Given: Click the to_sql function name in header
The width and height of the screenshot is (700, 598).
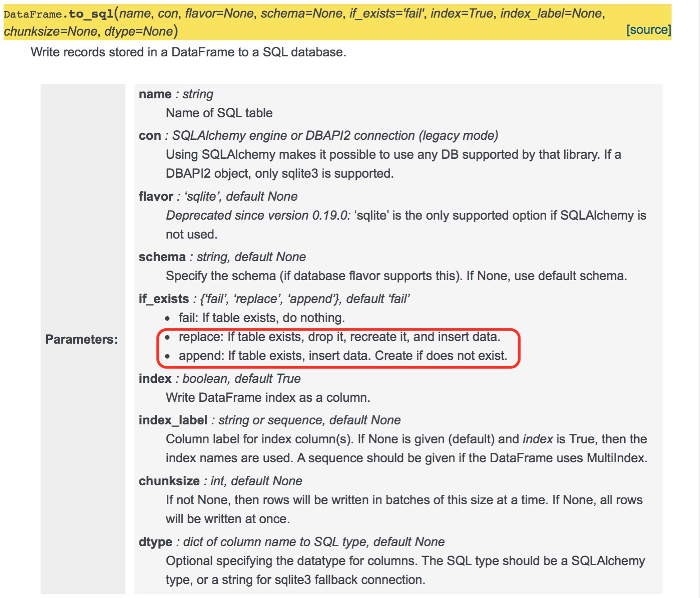Looking at the screenshot, I should (91, 14).
